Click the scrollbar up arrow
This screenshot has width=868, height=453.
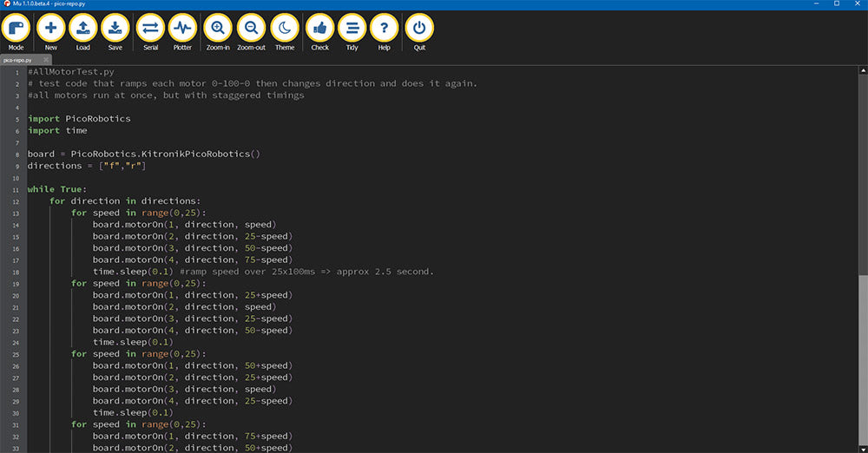pyautogui.click(x=862, y=70)
